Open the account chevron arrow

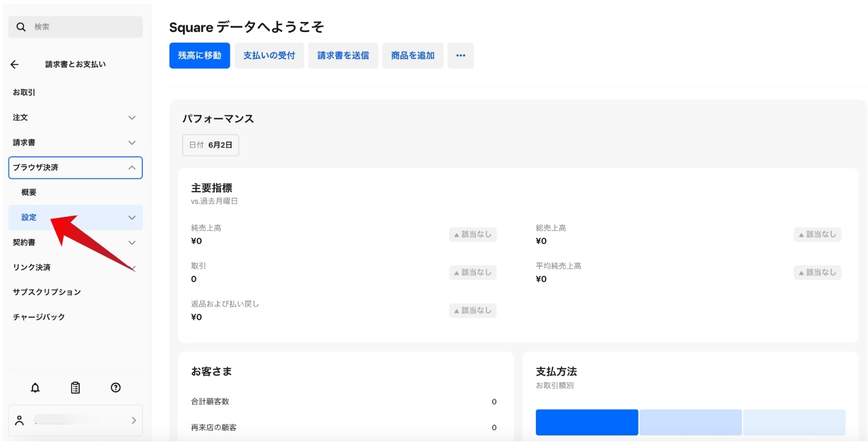(133, 420)
